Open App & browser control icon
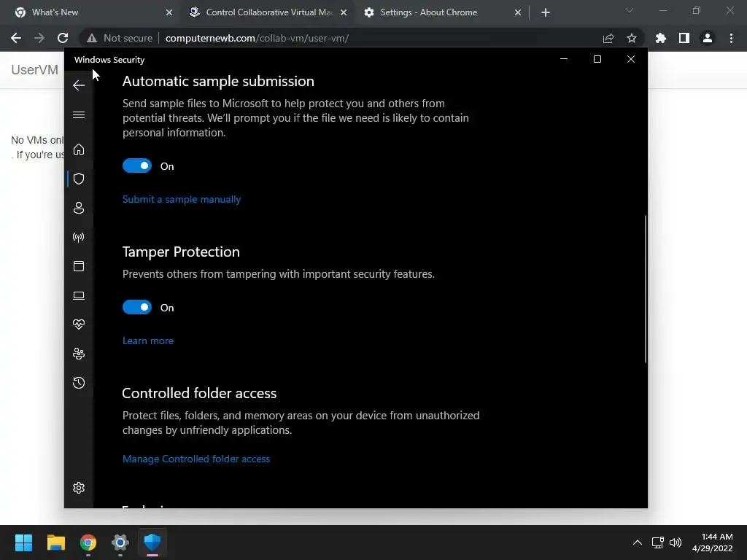 click(x=79, y=266)
